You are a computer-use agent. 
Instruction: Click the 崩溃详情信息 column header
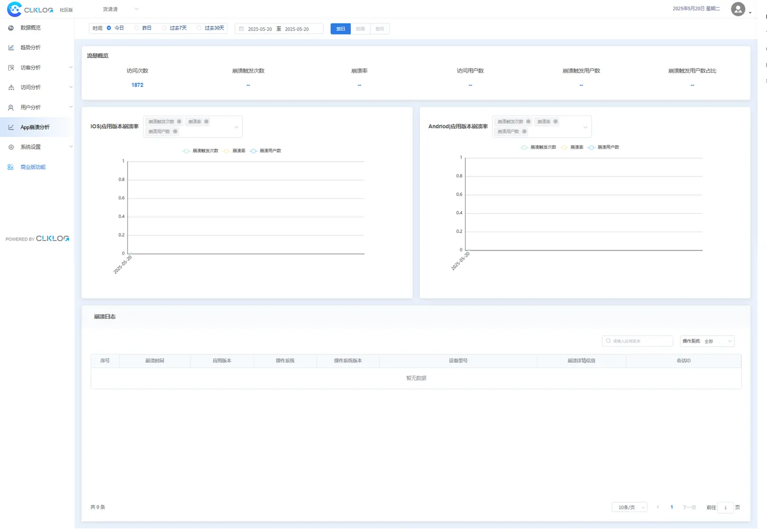(581, 361)
